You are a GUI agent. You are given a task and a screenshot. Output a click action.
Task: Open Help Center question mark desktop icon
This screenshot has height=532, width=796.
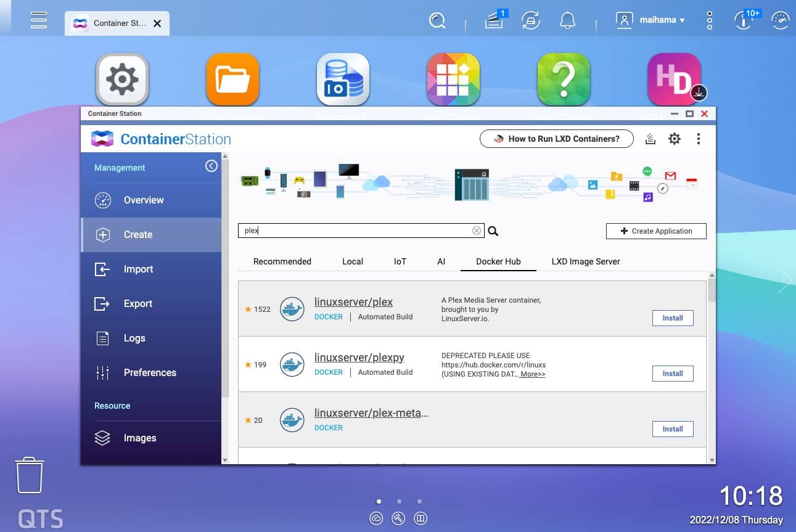point(564,80)
